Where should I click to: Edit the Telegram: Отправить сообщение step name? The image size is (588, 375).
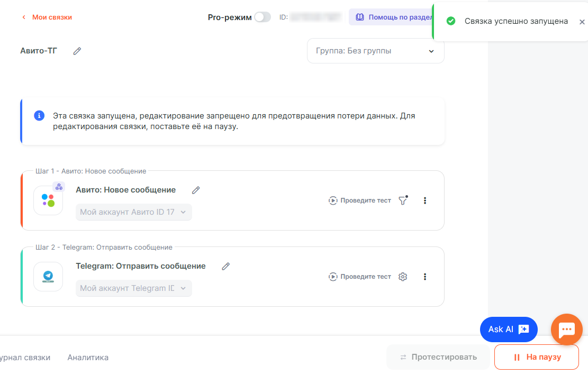(226, 267)
